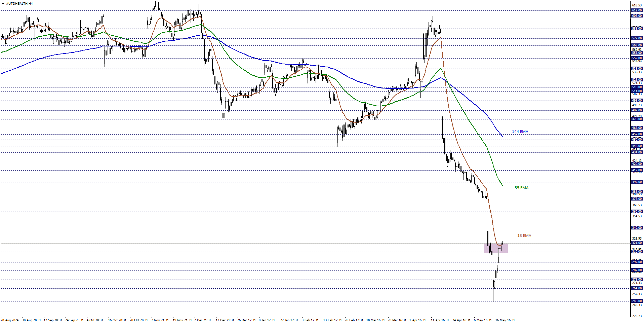Select the 55 EMA text label

[x=521, y=188]
